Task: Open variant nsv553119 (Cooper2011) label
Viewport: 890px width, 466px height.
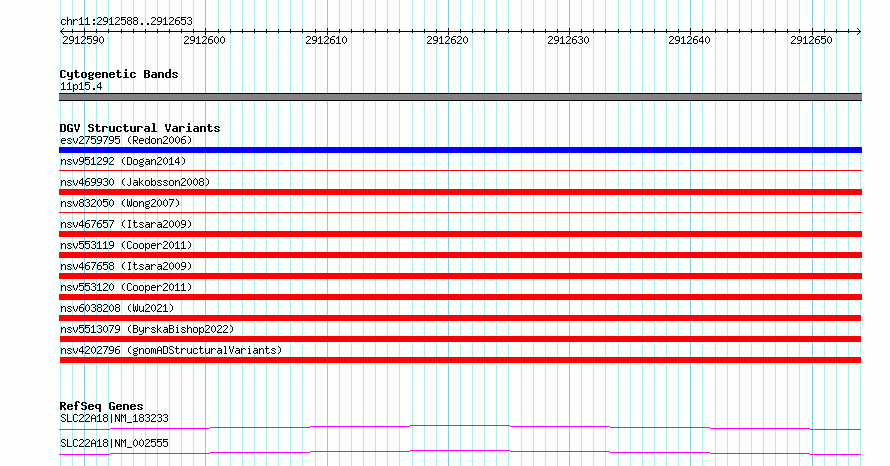Action: tap(126, 245)
